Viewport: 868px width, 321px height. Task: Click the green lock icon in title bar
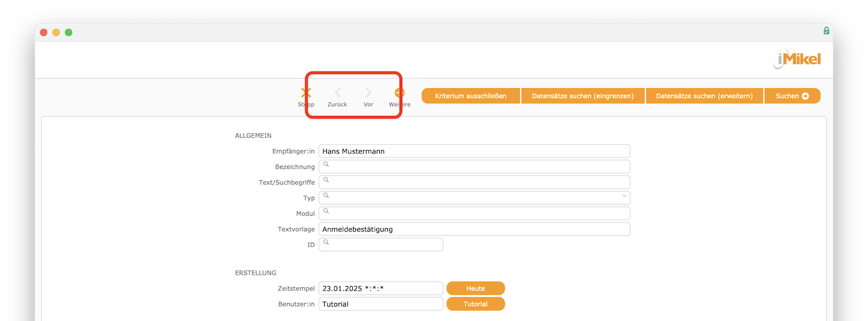coord(826,31)
